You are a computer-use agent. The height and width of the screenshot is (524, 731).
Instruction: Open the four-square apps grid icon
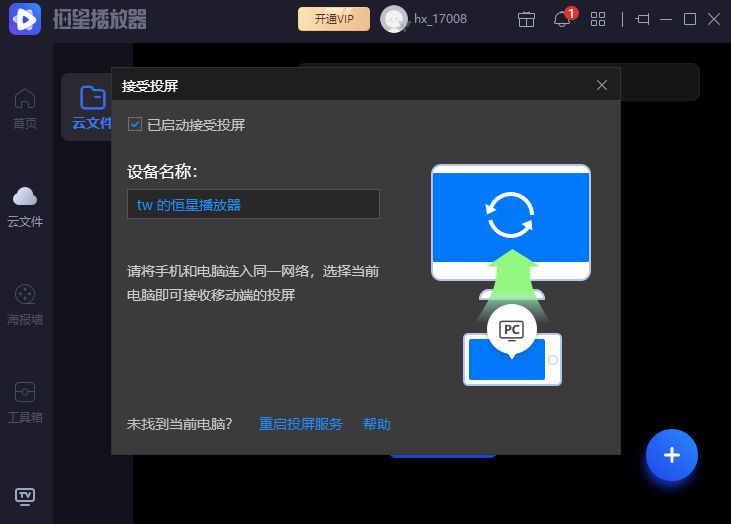click(x=598, y=19)
